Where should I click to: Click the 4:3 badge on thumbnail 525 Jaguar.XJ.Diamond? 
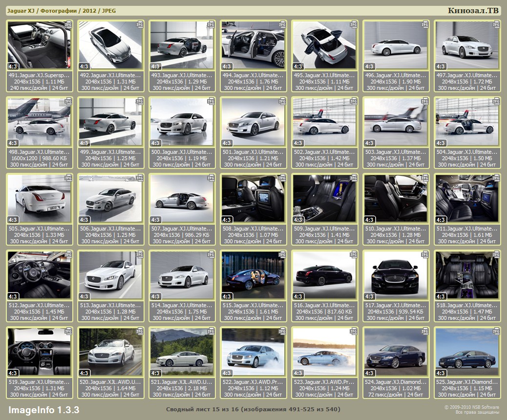441,373
